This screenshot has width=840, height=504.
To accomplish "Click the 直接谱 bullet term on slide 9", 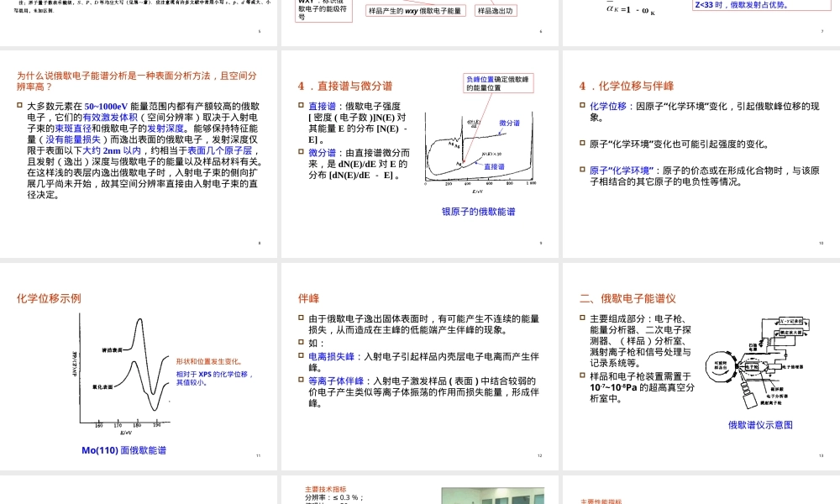I will pos(322,107).
